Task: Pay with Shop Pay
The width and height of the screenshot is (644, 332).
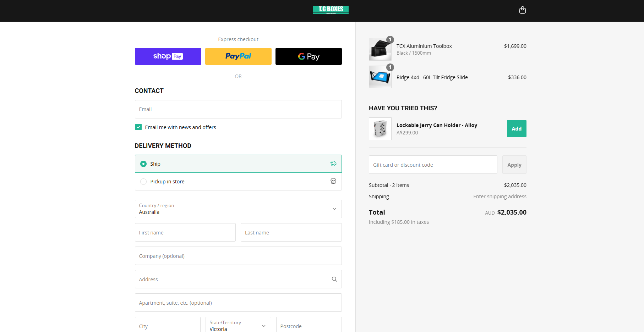Action: (168, 56)
